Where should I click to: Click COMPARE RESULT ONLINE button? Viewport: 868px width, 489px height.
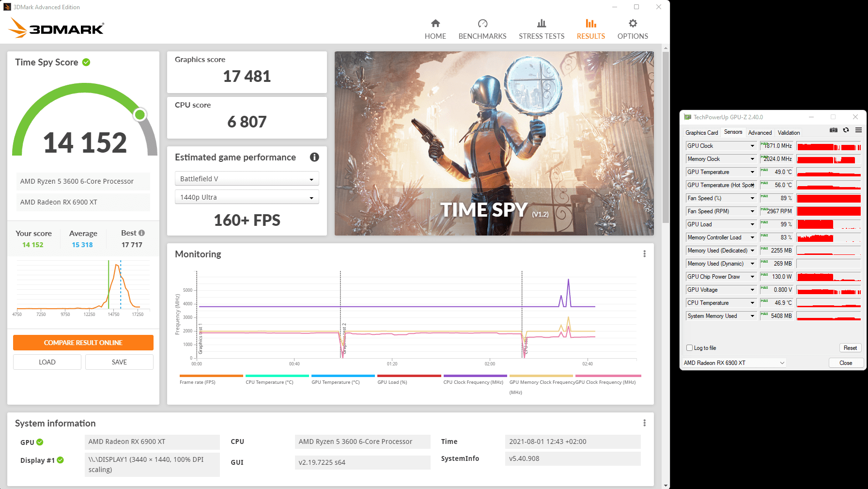(83, 343)
